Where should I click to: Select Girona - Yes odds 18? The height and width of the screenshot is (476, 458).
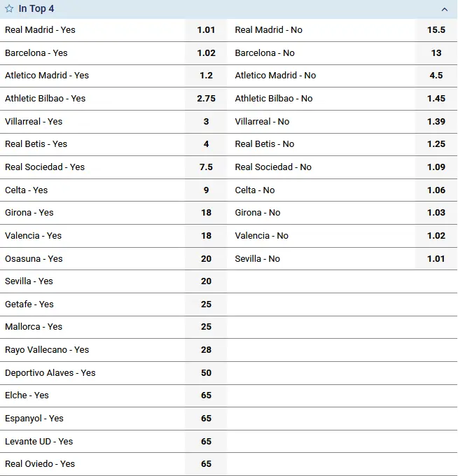[206, 213]
